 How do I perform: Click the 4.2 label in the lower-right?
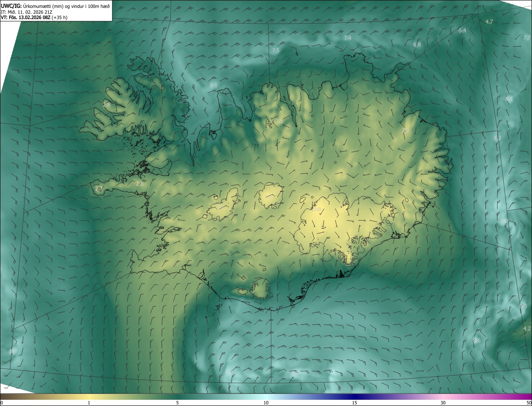[x=527, y=328]
